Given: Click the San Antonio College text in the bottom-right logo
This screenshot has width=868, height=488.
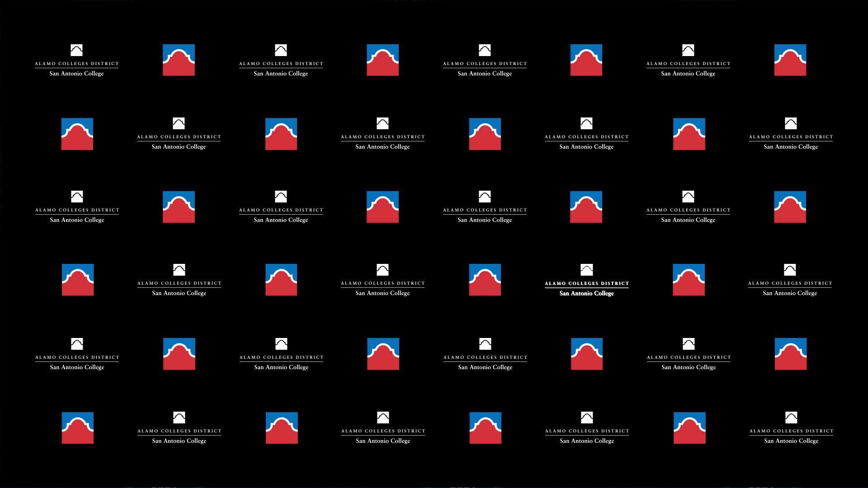Looking at the screenshot, I should click(791, 441).
